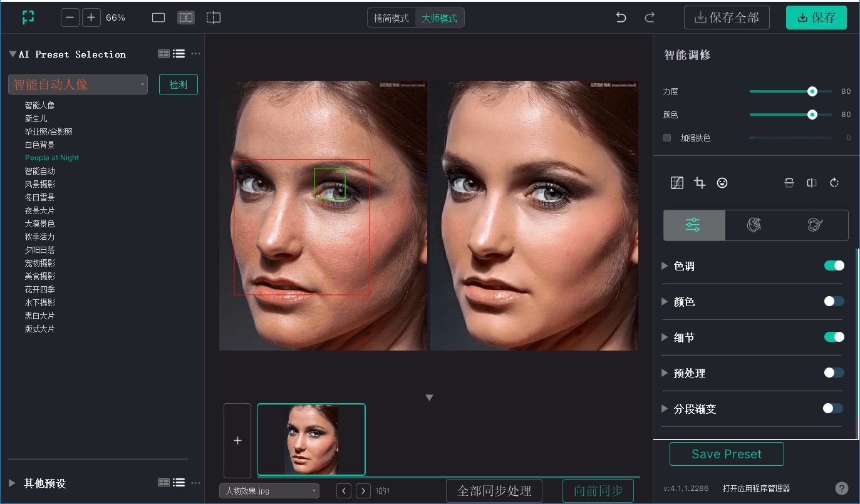The height and width of the screenshot is (504, 860).
Task: Open the help question mark icon
Action: 842,488
